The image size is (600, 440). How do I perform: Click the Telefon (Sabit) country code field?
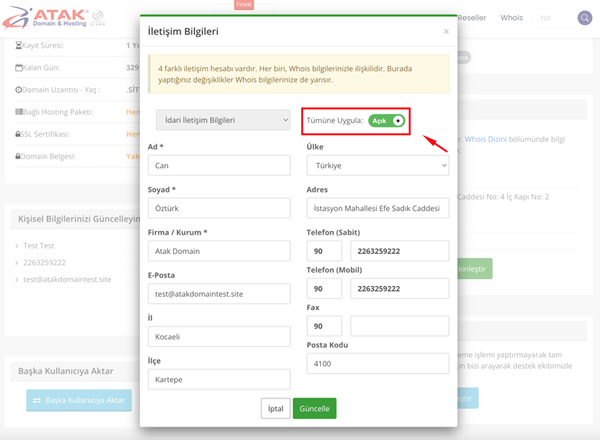[x=324, y=251]
